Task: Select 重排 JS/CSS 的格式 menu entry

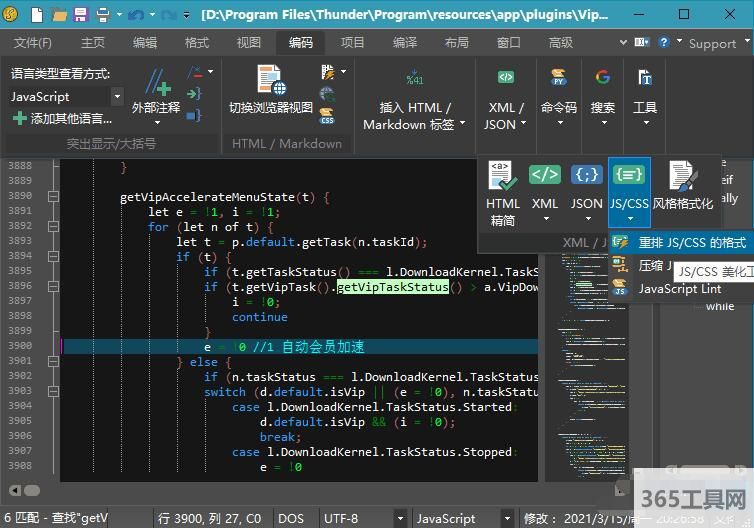Action: pyautogui.click(x=691, y=243)
